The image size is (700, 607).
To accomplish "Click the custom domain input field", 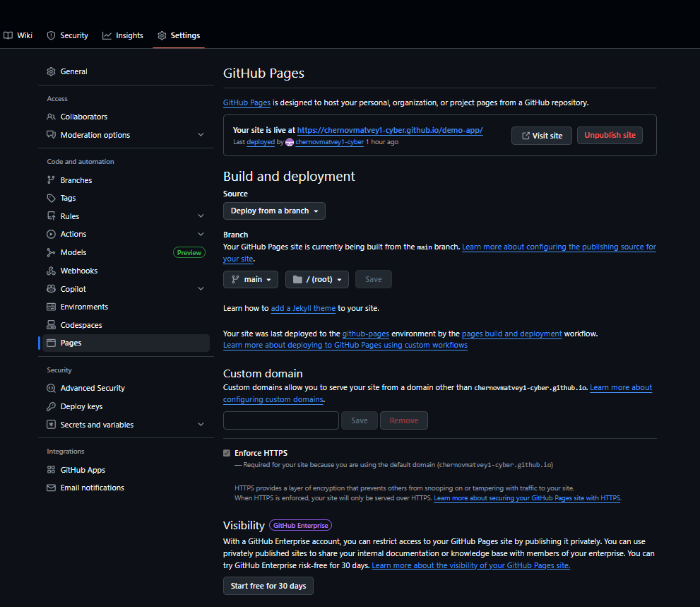I will coord(280,420).
